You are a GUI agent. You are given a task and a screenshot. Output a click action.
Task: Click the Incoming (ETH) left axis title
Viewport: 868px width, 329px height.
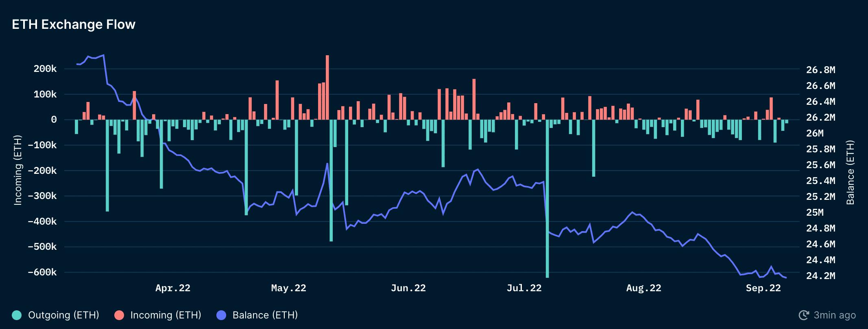coord(18,170)
